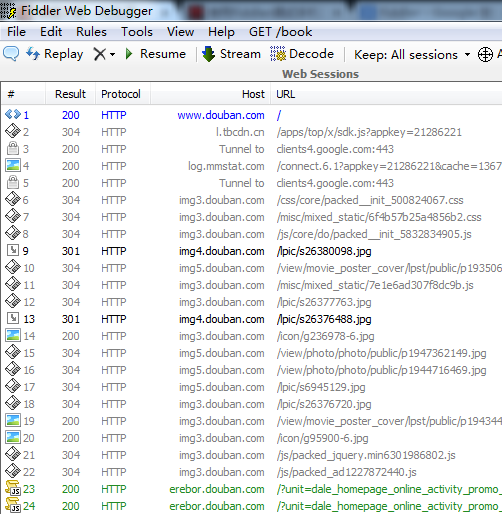Click the comment speech bubble icon
Viewport: 502px width, 514px height.
[x=11, y=54]
